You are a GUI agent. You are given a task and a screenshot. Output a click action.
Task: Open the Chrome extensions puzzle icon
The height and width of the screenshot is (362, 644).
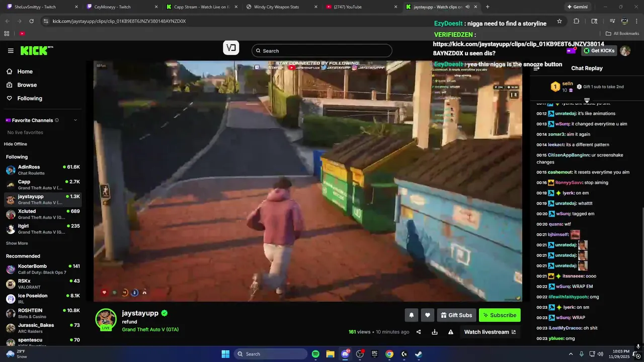point(577,21)
